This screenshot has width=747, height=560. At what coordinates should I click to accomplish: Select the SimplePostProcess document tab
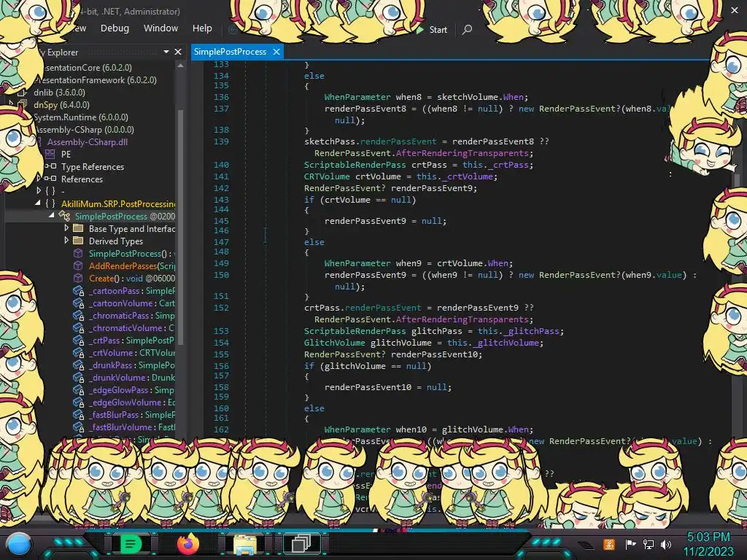pyautogui.click(x=230, y=52)
